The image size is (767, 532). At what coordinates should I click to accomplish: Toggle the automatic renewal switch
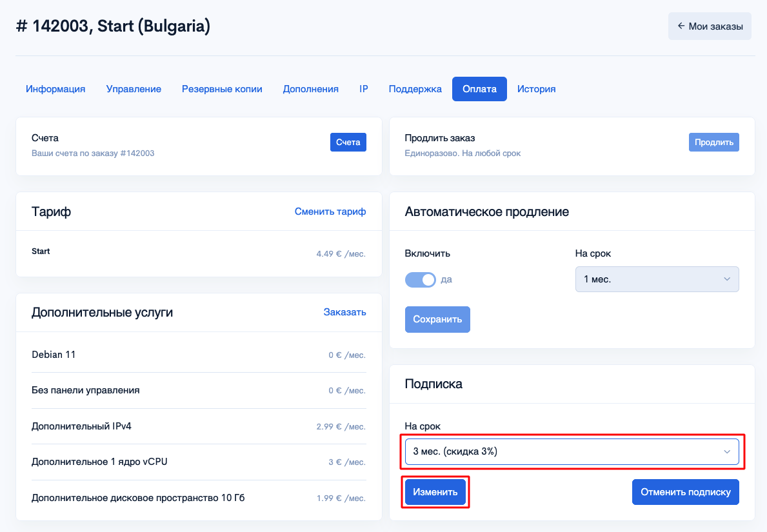point(420,280)
